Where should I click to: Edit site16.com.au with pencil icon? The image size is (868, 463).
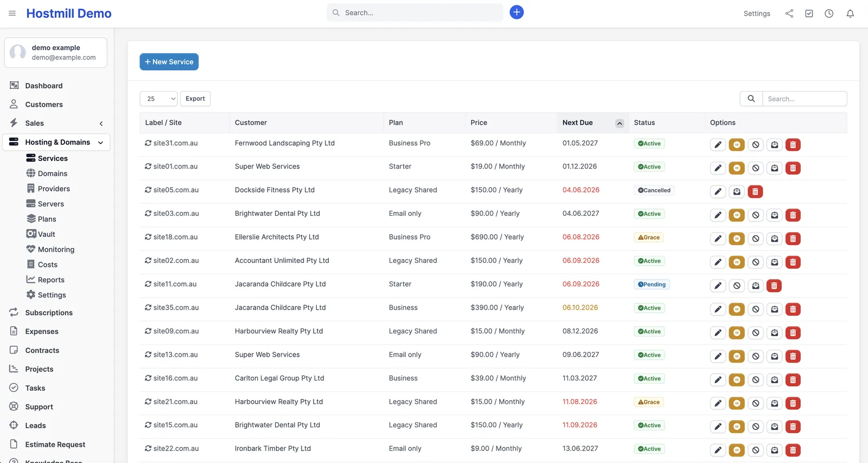[718, 380]
